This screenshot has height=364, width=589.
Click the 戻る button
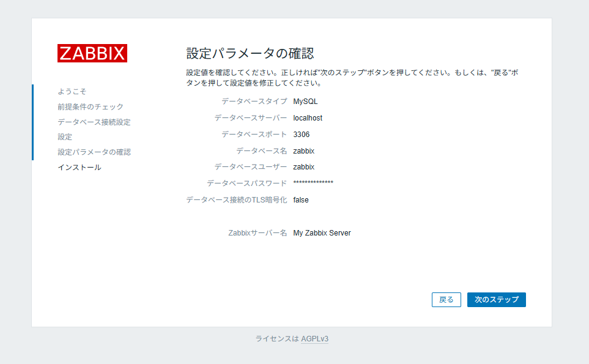[x=446, y=300]
